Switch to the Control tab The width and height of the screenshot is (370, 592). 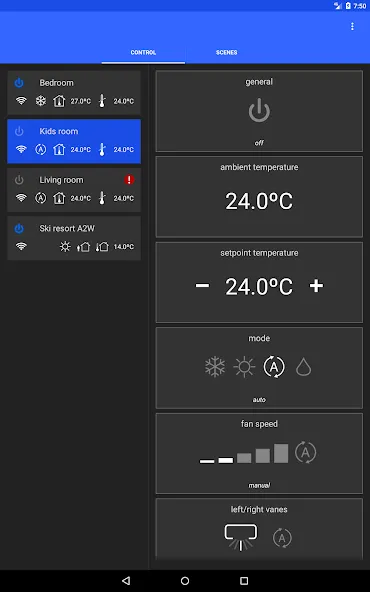coord(143,52)
